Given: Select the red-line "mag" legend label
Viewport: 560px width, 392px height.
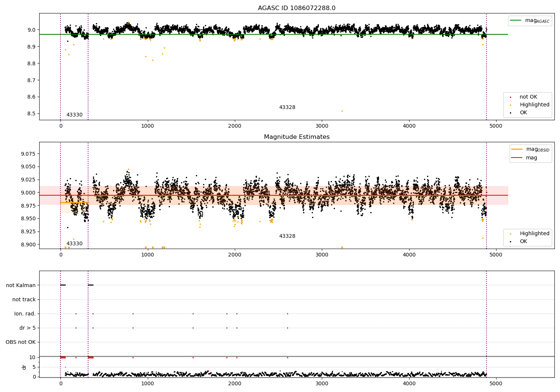Looking at the screenshot, I should (x=532, y=158).
